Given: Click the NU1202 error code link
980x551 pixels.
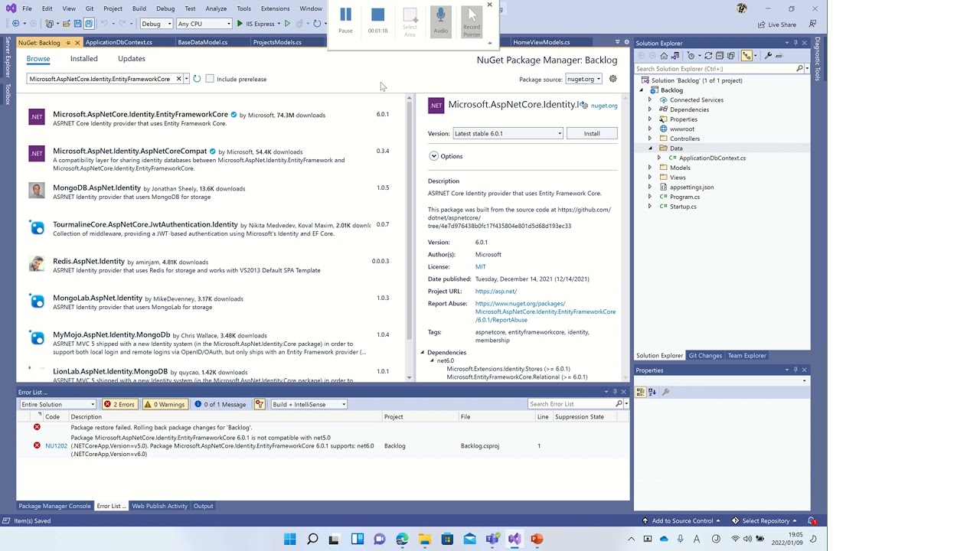Looking at the screenshot, I should coord(56,445).
